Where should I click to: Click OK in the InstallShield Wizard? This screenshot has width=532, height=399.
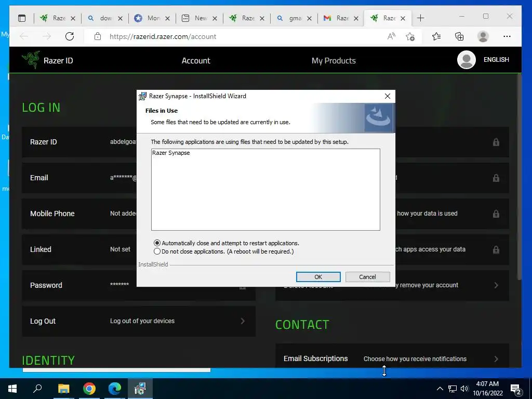tap(318, 277)
